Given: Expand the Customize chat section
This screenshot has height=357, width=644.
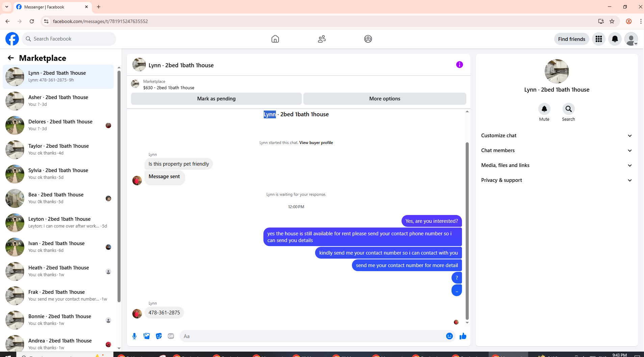Looking at the screenshot, I should click(x=557, y=136).
